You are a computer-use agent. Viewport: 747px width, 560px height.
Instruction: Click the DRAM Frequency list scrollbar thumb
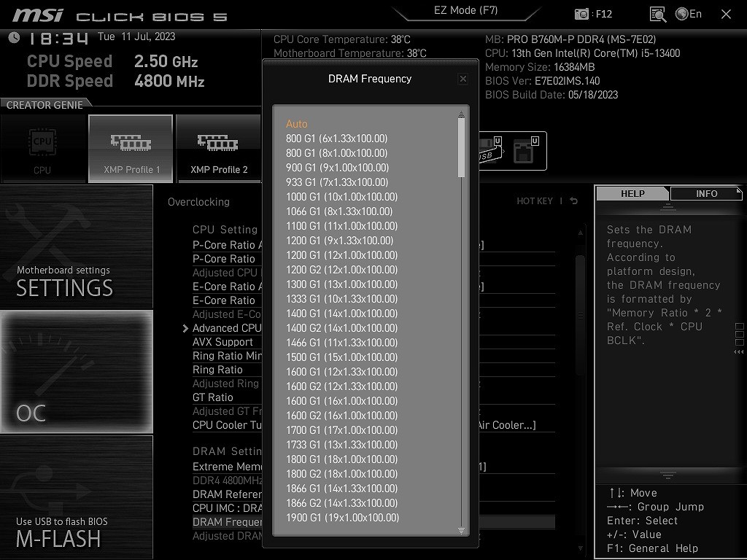pos(461,147)
